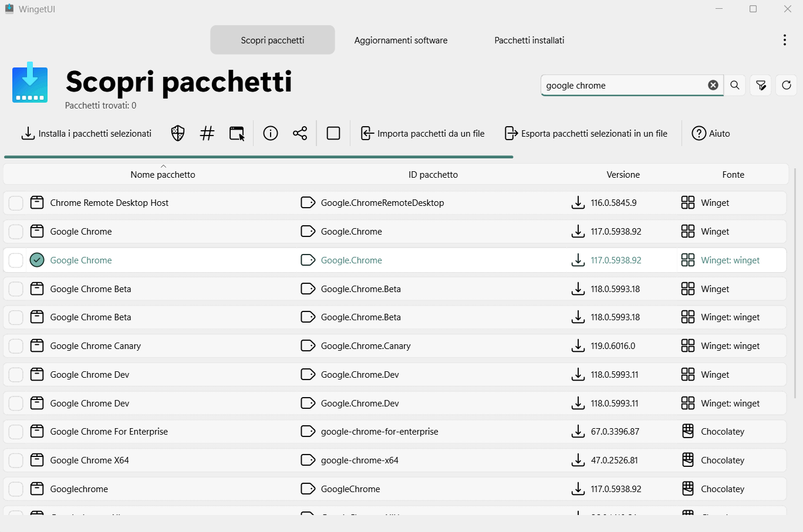Click Winget source icon in Chrome Remote Desktop row
The height and width of the screenshot is (532, 803).
[688, 202]
